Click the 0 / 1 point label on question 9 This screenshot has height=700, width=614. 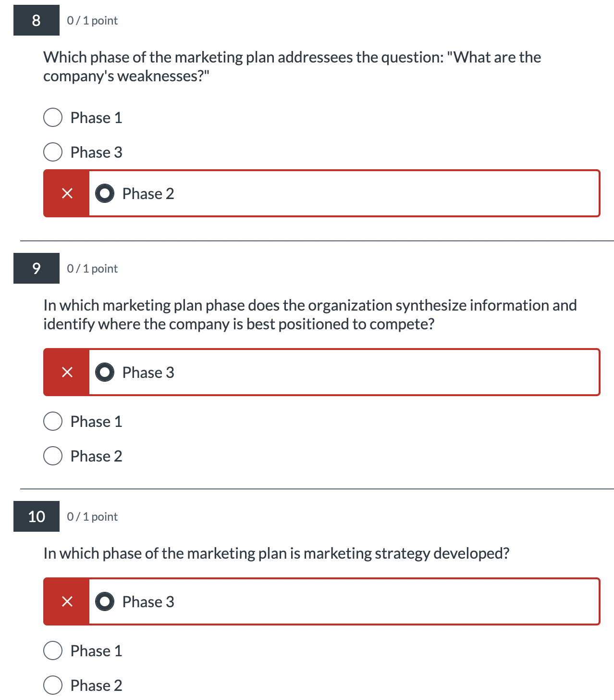(92, 268)
